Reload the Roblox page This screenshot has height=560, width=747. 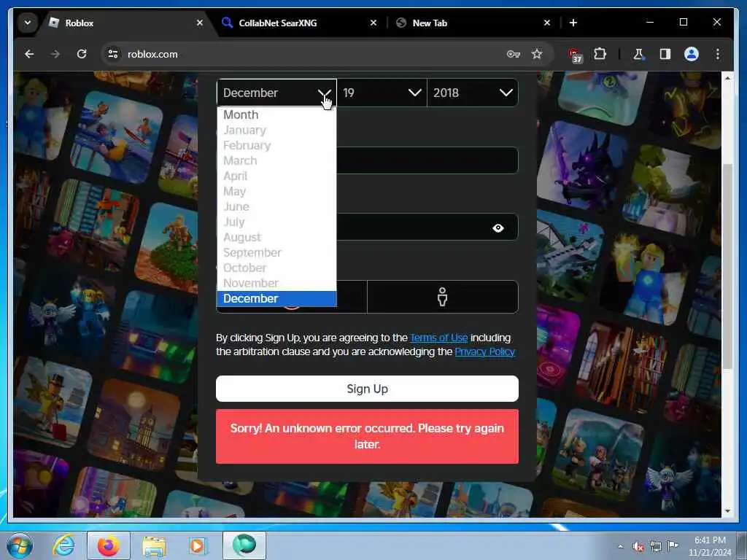[x=82, y=54]
